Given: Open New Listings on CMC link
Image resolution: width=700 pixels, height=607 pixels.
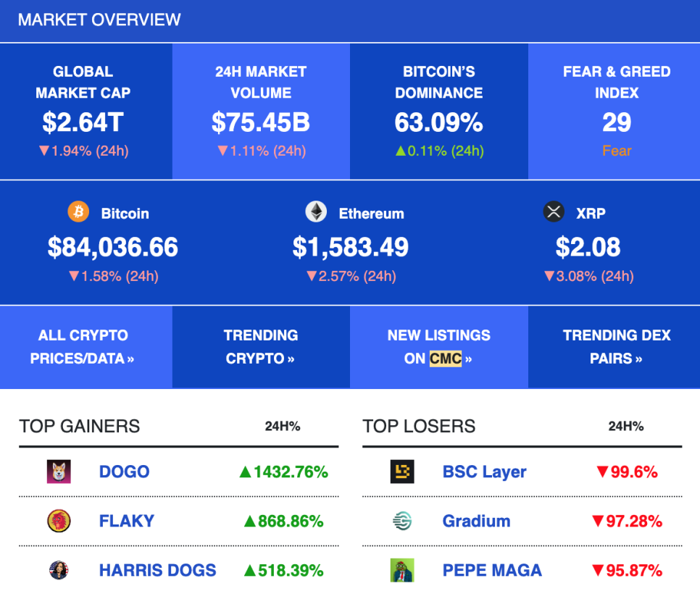Looking at the screenshot, I should (439, 347).
